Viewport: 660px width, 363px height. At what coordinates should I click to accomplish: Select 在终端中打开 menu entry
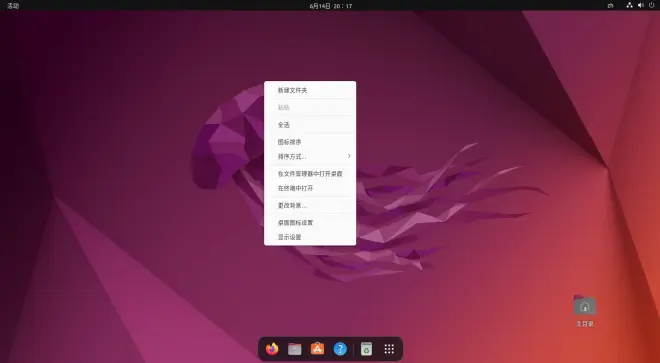(310, 188)
